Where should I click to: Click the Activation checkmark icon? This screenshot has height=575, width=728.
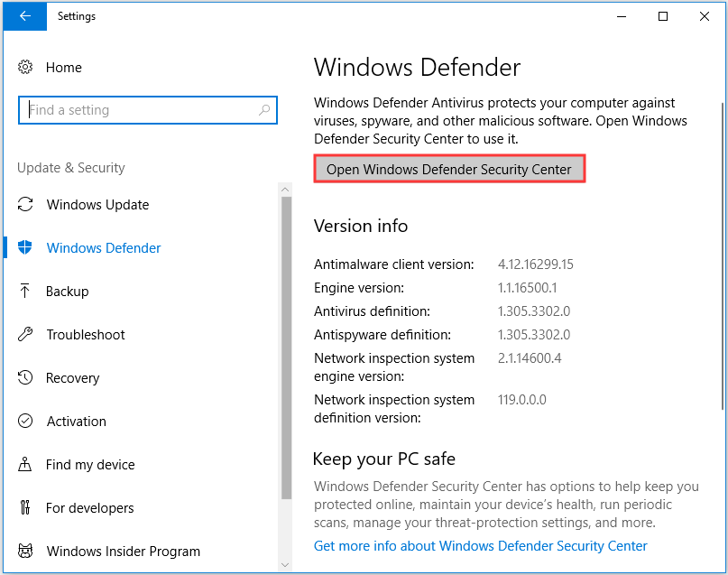tap(25, 422)
